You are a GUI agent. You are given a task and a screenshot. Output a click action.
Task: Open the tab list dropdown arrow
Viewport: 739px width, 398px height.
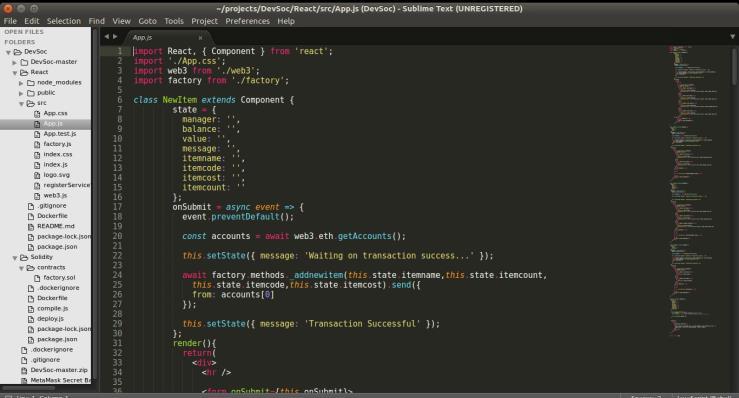[732, 36]
